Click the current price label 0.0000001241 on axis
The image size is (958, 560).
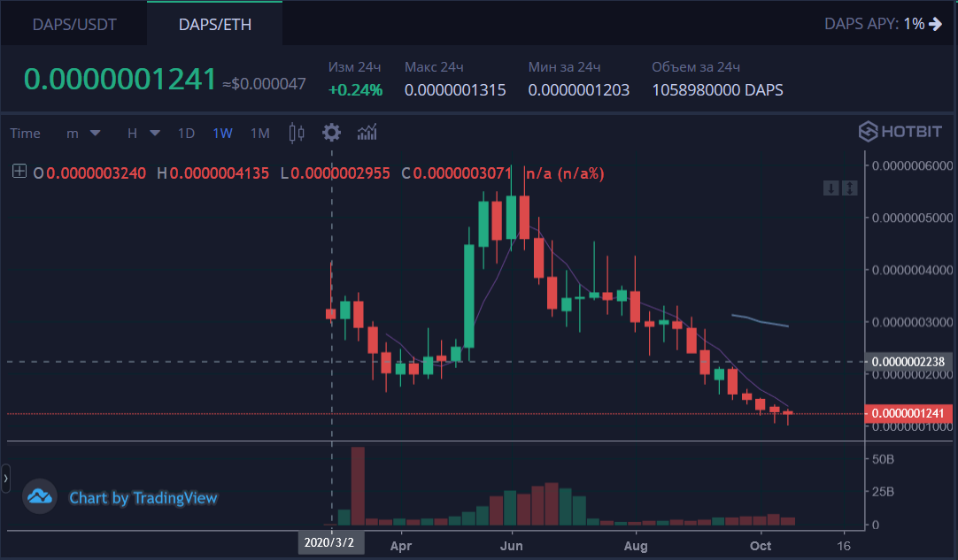pos(908,413)
